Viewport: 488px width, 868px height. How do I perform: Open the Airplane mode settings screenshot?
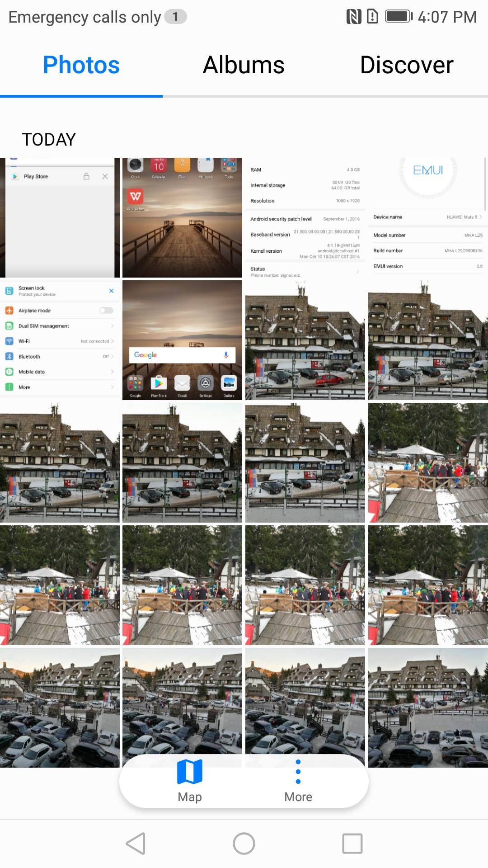(60, 340)
